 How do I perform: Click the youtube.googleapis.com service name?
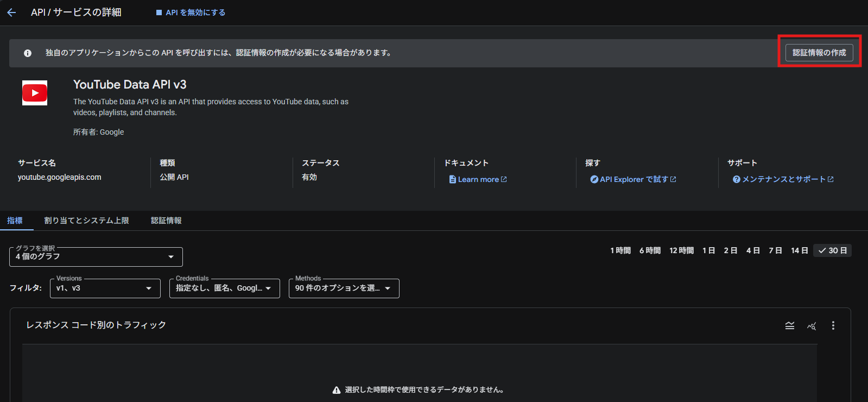coord(60,177)
